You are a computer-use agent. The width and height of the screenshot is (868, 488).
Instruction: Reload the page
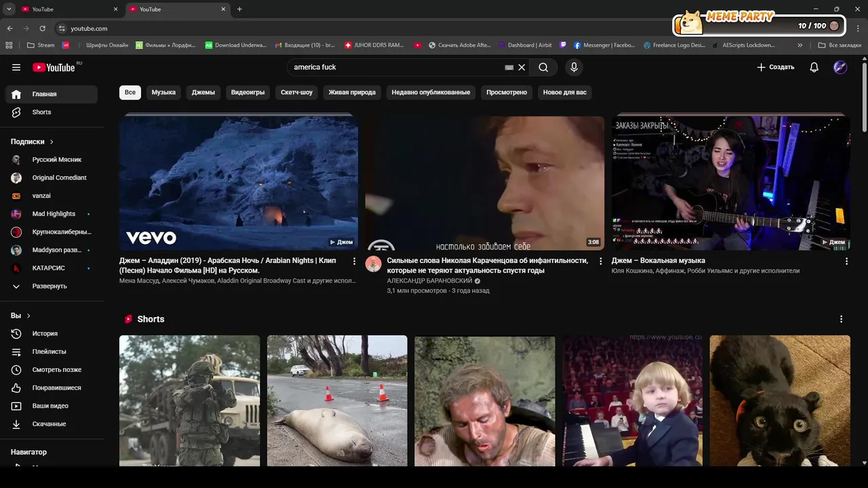click(42, 28)
